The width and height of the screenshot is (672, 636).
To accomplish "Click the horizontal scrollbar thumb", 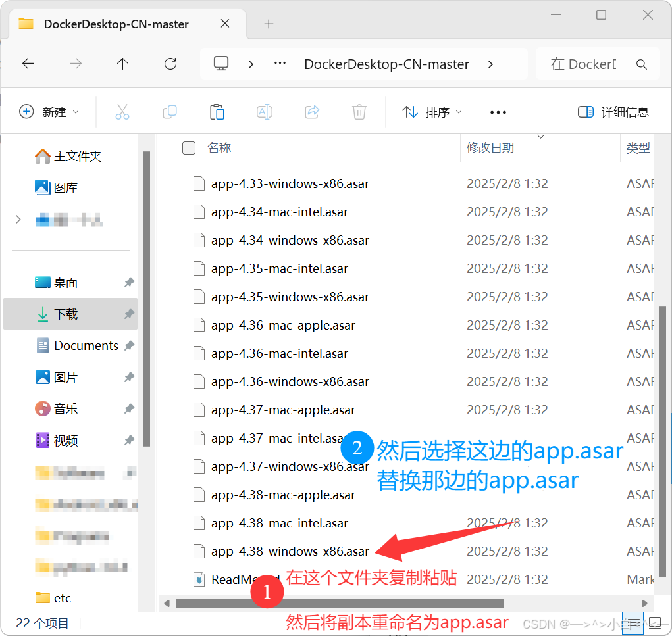I will point(340,603).
